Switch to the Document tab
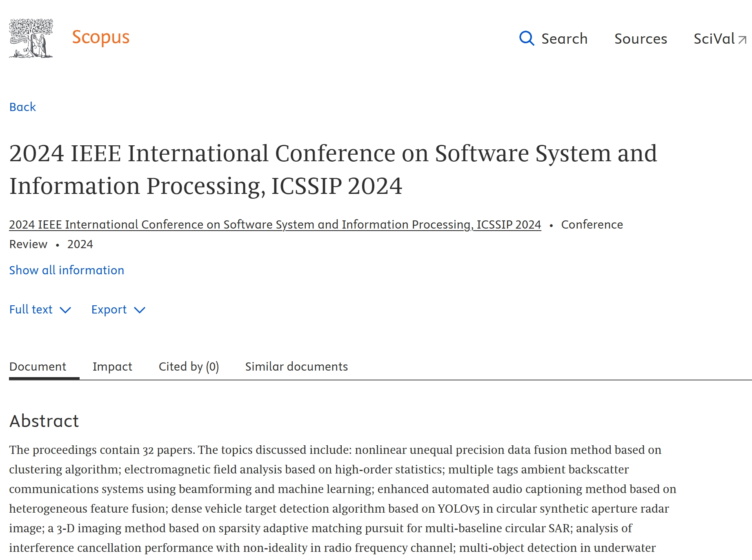752x560 pixels. point(38,367)
